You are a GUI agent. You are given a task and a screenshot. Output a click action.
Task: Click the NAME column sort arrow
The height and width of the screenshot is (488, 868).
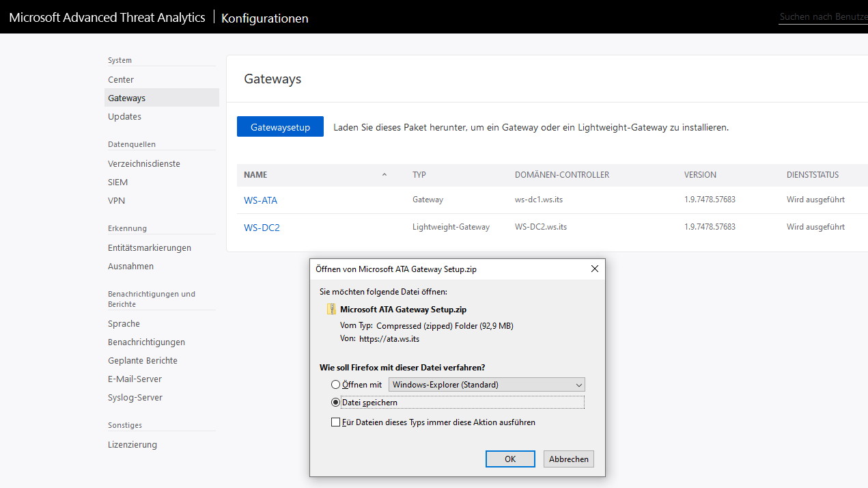(x=384, y=175)
